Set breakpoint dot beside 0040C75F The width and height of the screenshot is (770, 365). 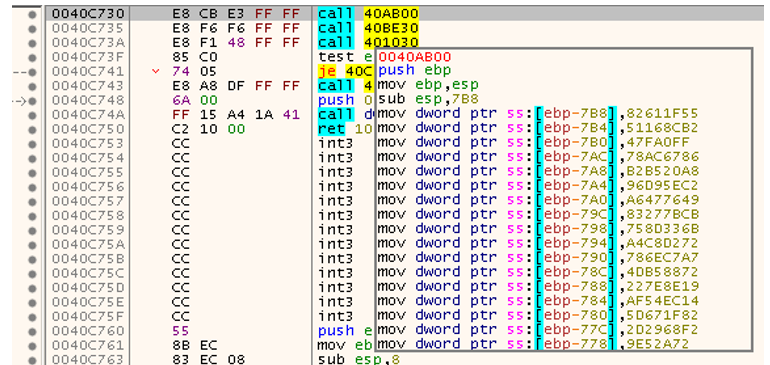(32, 316)
